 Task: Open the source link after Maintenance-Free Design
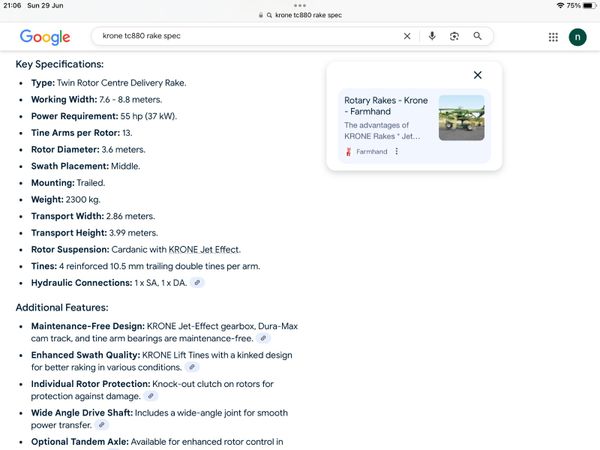coord(263,339)
